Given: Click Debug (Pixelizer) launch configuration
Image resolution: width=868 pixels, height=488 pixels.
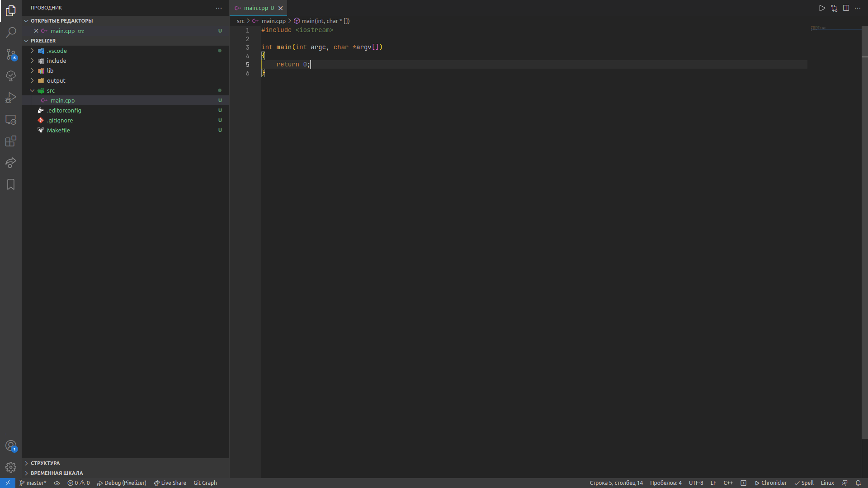Looking at the screenshot, I should click(122, 483).
